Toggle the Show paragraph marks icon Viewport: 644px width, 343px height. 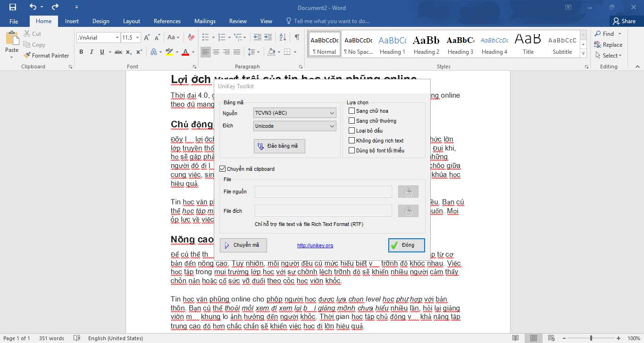(297, 37)
